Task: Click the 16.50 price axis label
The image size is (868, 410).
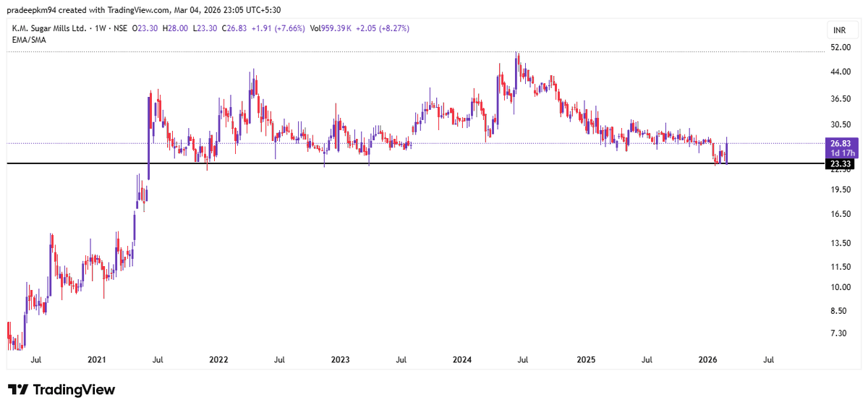Action: pos(840,214)
